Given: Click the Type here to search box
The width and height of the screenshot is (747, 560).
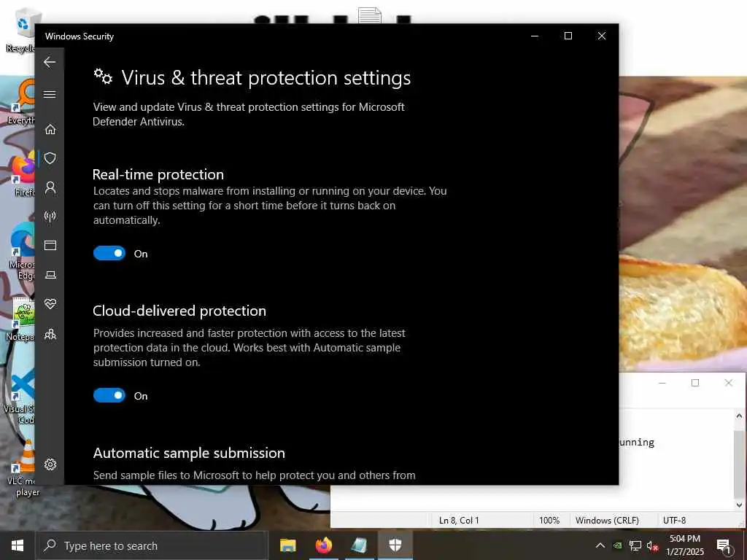Looking at the screenshot, I should [x=152, y=545].
